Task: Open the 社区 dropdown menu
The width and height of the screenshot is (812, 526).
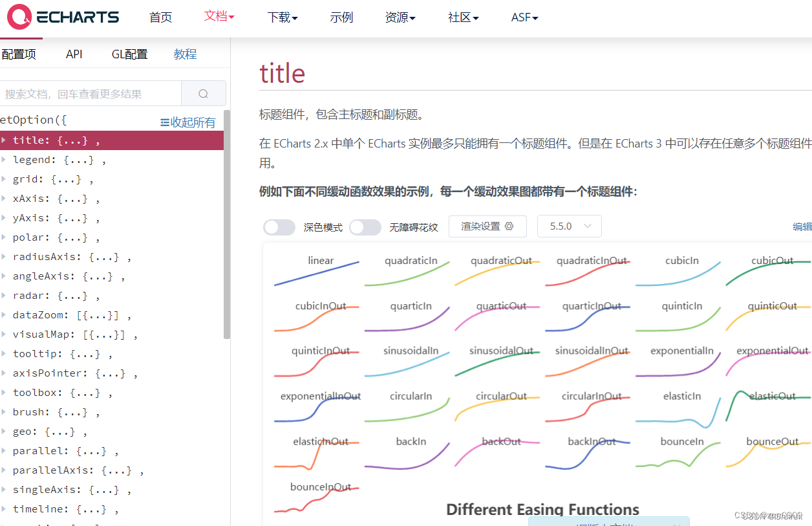Action: pos(463,17)
